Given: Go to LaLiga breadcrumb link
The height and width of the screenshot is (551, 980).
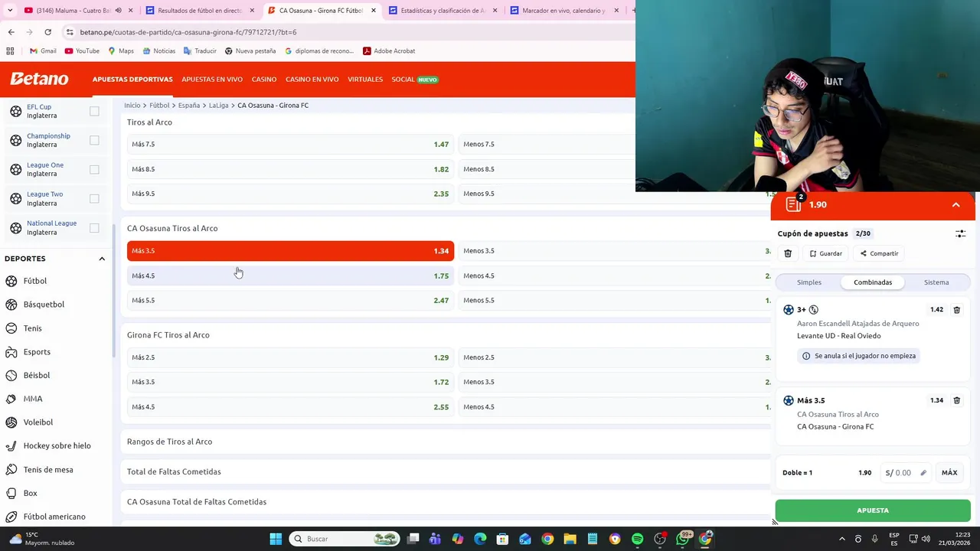Looking at the screenshot, I should pyautogui.click(x=218, y=106).
